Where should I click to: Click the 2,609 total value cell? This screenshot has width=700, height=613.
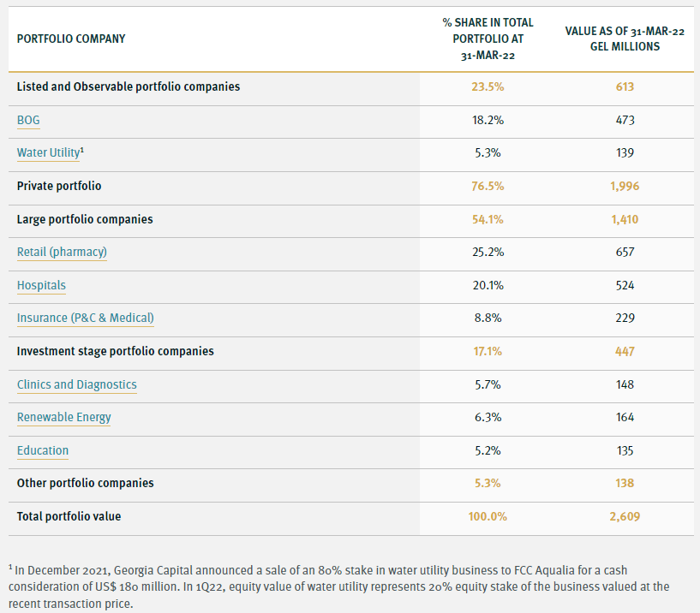tap(625, 516)
